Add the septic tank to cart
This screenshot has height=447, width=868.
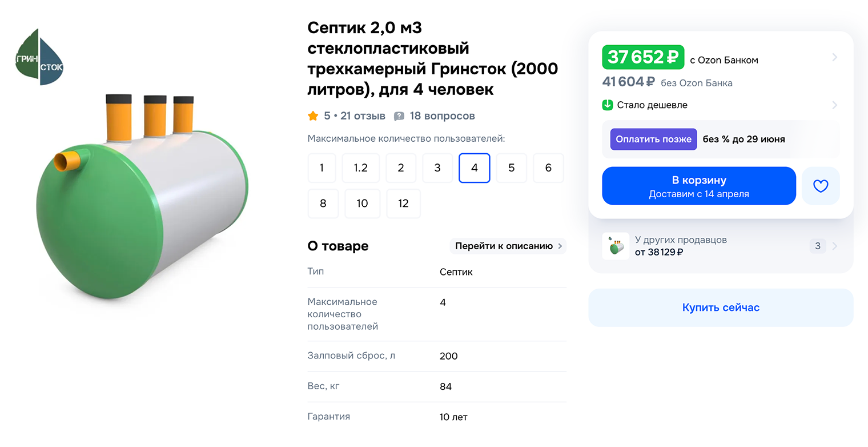[698, 185]
